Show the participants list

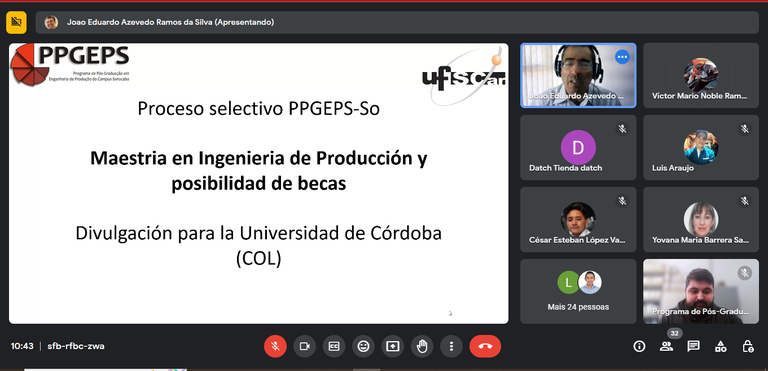[x=666, y=346]
